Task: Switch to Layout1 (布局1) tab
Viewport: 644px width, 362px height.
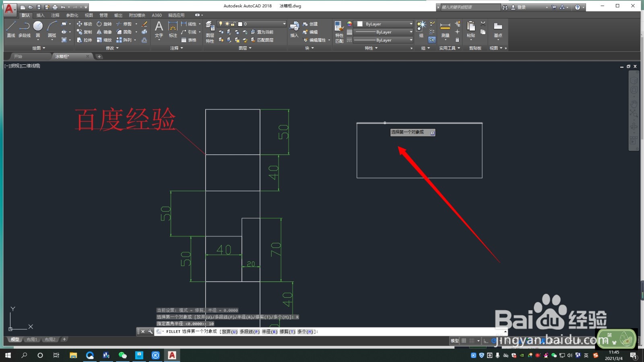Action: pyautogui.click(x=32, y=339)
